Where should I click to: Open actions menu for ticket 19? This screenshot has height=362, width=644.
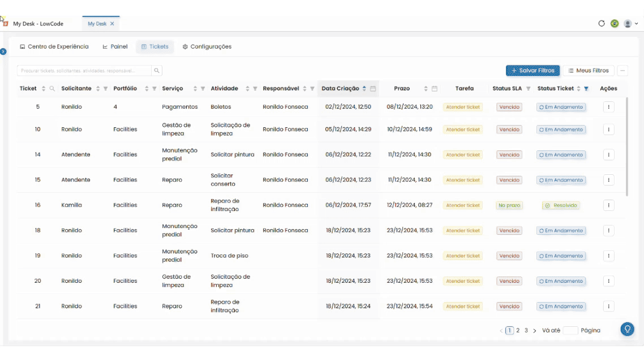pos(609,256)
